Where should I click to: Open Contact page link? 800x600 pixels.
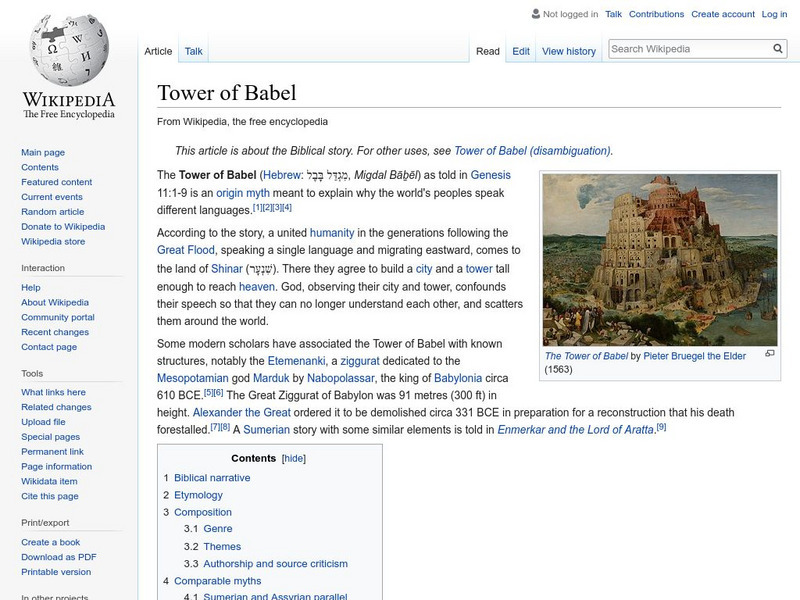[x=49, y=346]
